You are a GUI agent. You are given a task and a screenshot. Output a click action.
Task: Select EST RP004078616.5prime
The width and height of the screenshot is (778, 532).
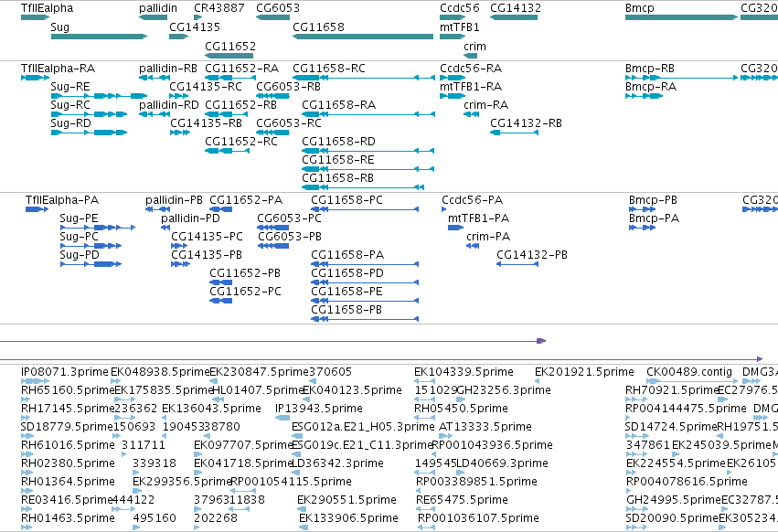(x=631, y=491)
